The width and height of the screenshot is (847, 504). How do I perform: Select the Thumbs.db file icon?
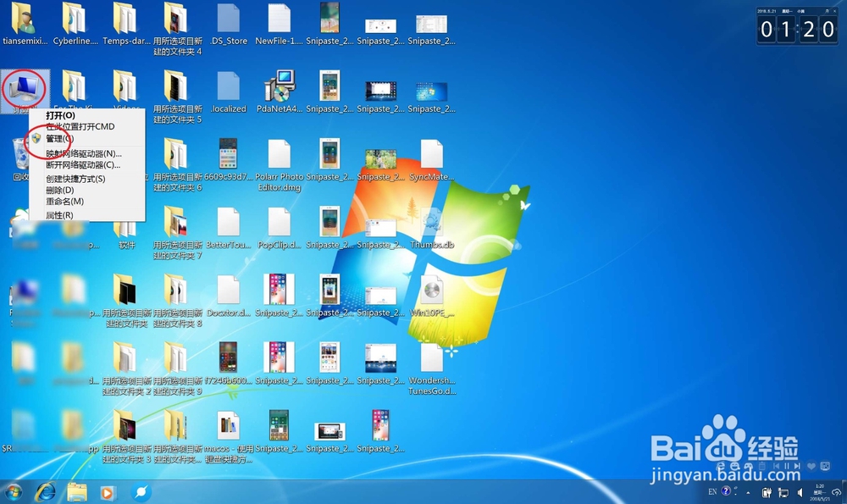pos(432,229)
